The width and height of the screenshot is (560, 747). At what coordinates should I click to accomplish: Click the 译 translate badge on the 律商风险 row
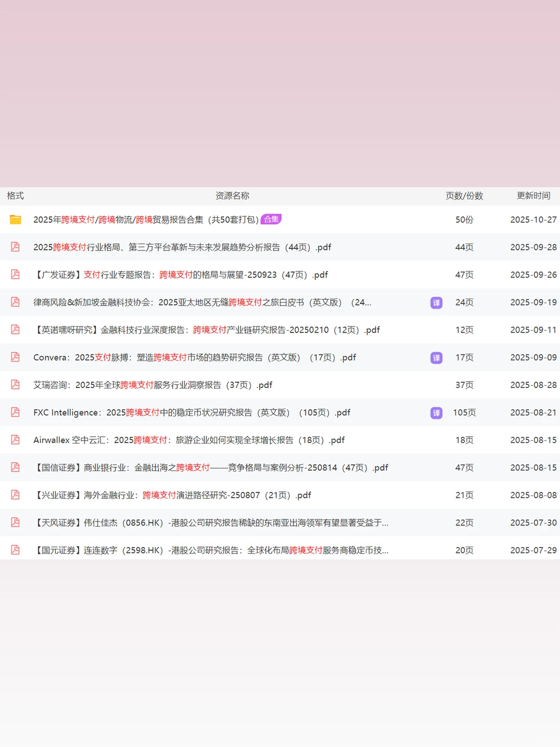tap(437, 303)
